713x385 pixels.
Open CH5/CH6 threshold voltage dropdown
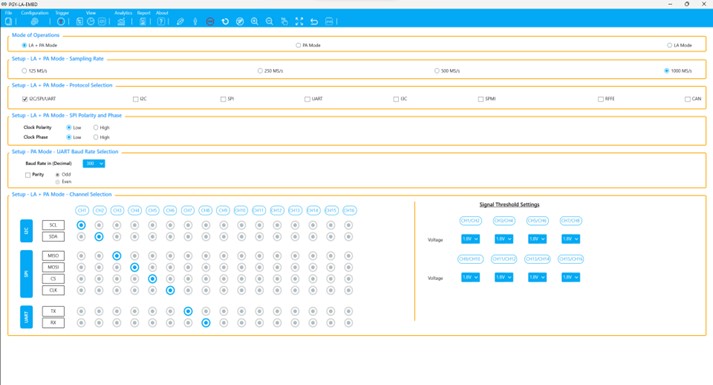coord(537,239)
